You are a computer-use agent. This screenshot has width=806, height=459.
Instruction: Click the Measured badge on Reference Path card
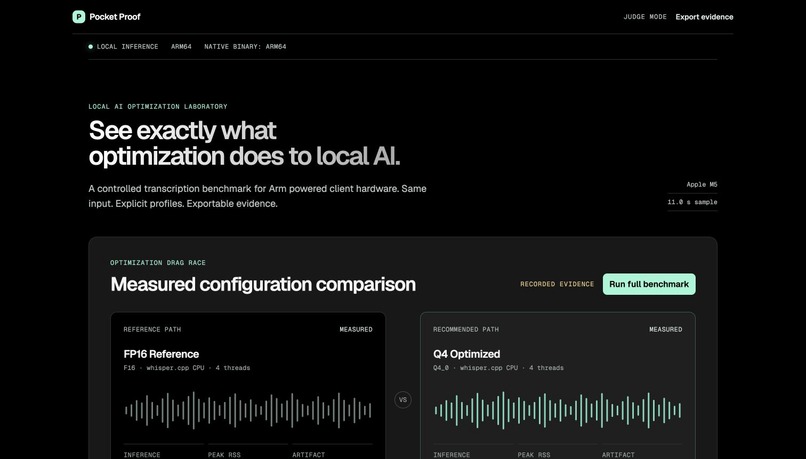tap(356, 329)
